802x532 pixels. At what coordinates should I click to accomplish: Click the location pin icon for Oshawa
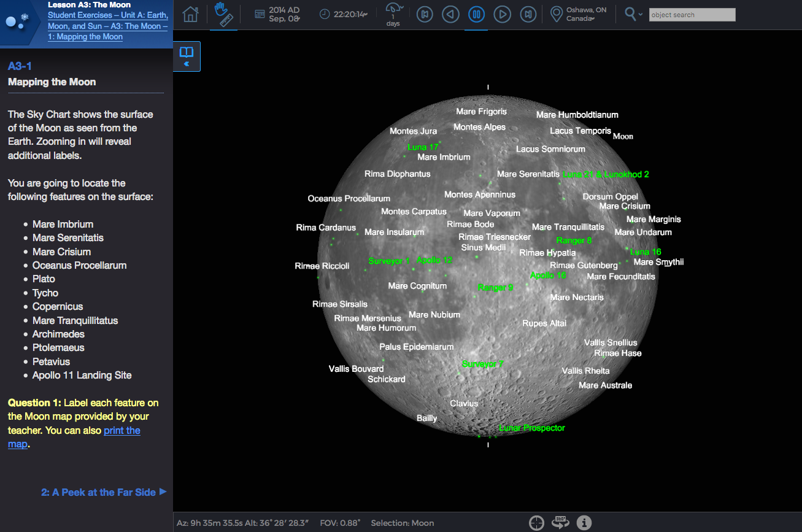557,15
